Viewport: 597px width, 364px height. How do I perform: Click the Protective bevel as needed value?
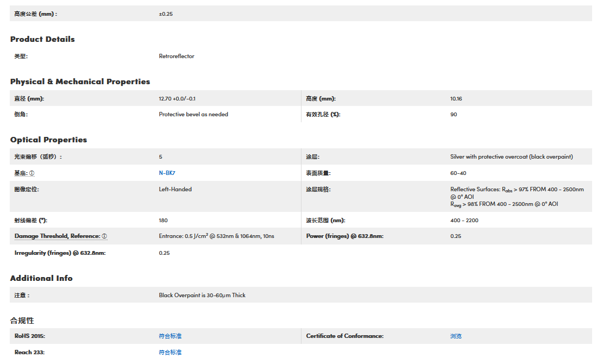(x=193, y=115)
